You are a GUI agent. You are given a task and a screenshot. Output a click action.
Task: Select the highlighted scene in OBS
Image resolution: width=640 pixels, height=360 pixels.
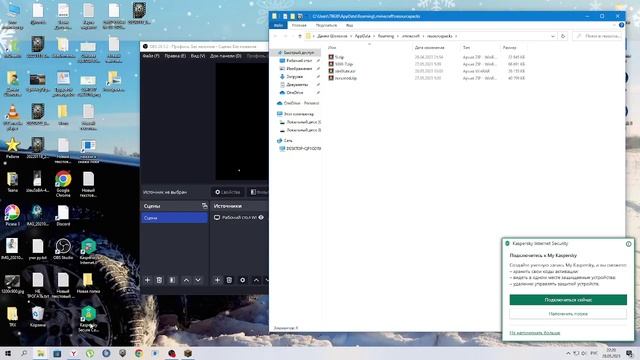(x=174, y=218)
